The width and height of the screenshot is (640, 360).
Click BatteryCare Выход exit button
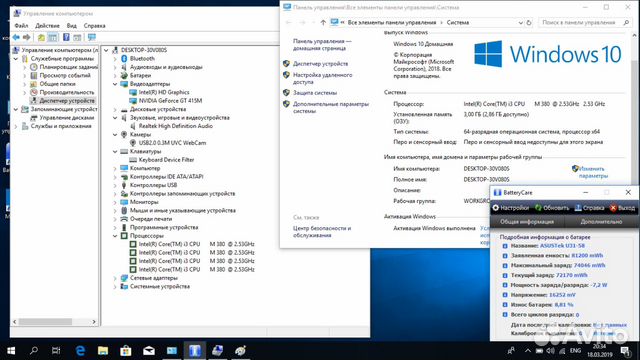(x=623, y=208)
